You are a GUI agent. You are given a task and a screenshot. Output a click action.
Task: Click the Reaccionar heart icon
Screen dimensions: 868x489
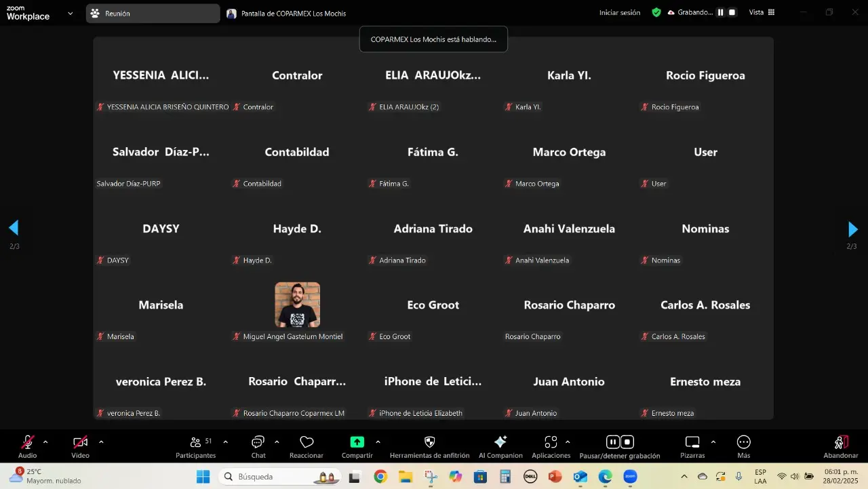[x=307, y=443]
